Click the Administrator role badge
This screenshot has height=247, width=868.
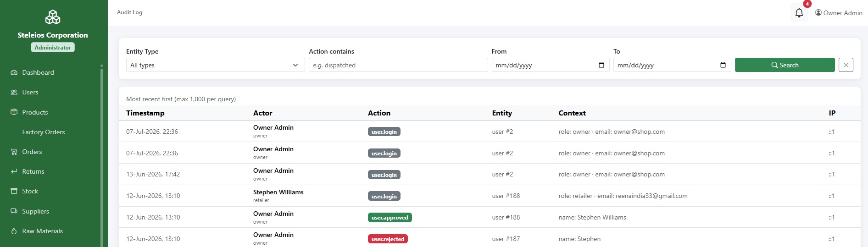pos(53,47)
